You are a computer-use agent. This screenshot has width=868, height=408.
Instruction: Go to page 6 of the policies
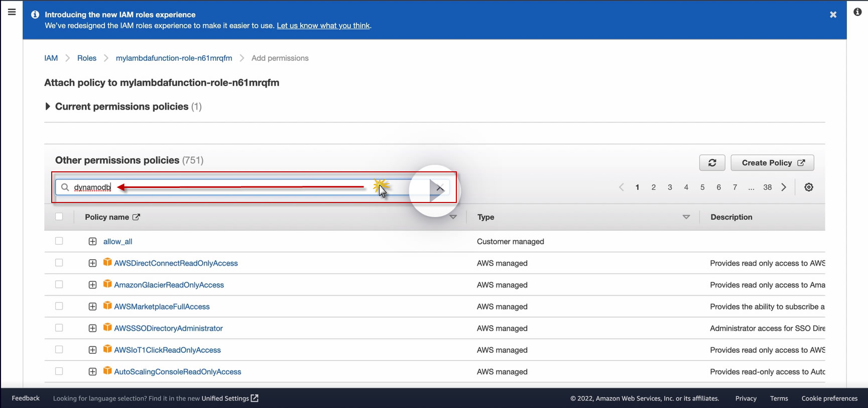[x=719, y=187]
